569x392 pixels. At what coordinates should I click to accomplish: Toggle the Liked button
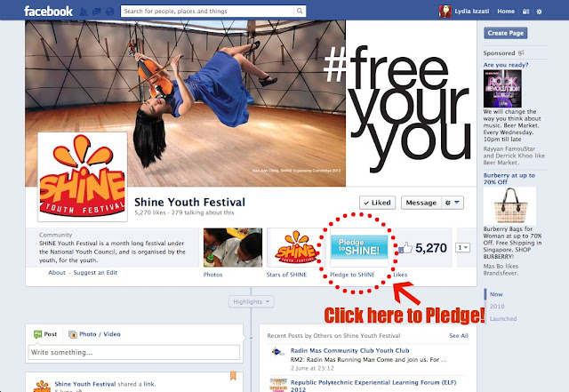point(377,203)
